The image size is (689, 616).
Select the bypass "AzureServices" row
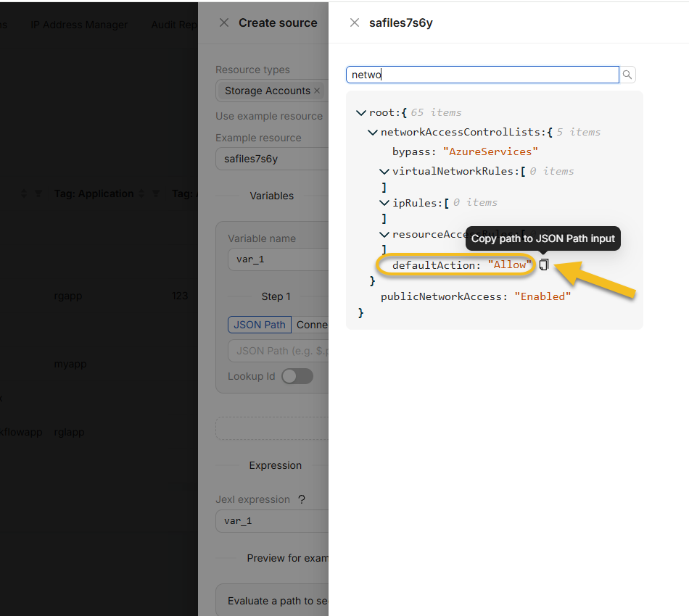pyautogui.click(x=465, y=152)
